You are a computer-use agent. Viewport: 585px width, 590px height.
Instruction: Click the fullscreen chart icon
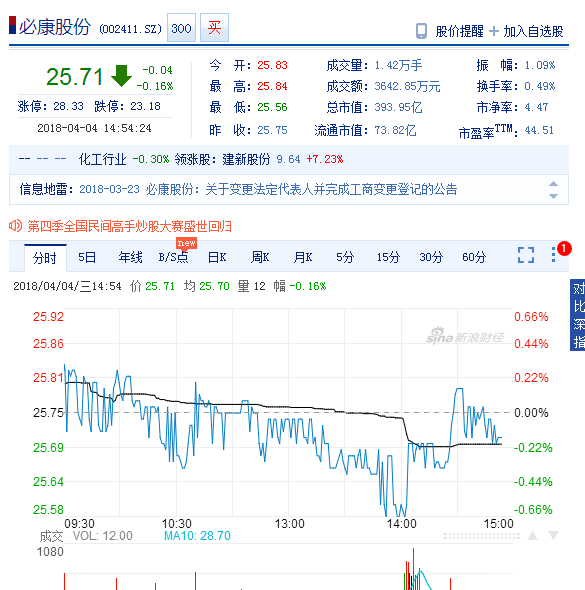(x=526, y=255)
